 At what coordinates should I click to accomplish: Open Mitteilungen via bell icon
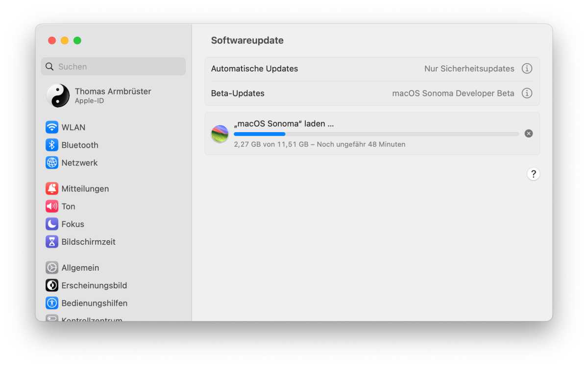[x=52, y=188]
